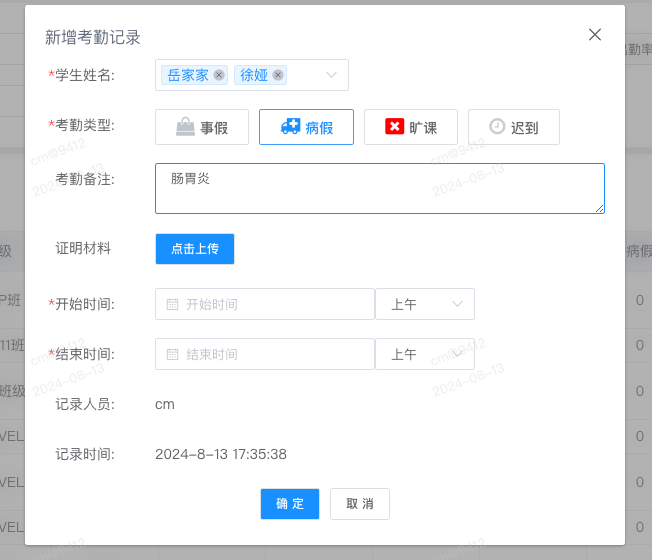
Task: Close the 新增考勤记录 dialog
Action: tap(595, 35)
